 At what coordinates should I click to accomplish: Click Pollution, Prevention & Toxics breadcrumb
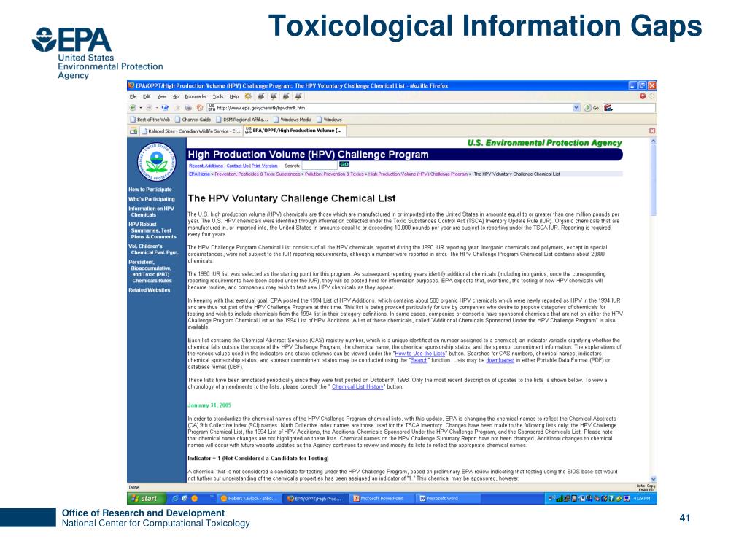pos(334,174)
